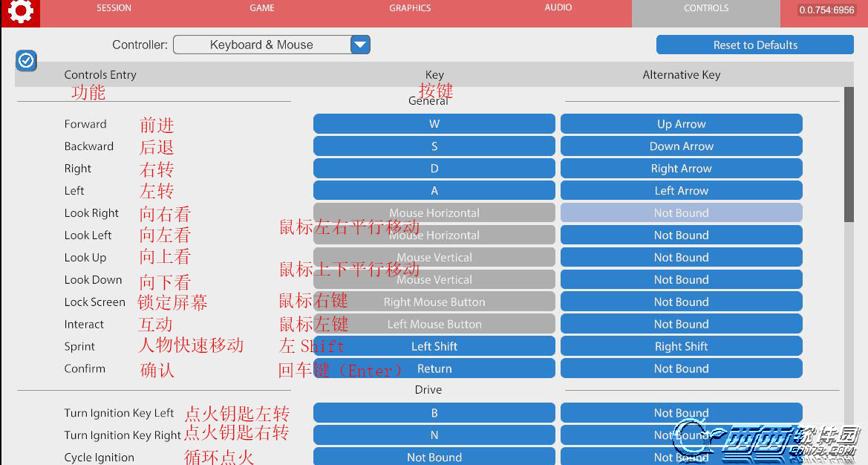868x465 pixels.
Task: Change alternative key Left Arrow
Action: (x=682, y=190)
